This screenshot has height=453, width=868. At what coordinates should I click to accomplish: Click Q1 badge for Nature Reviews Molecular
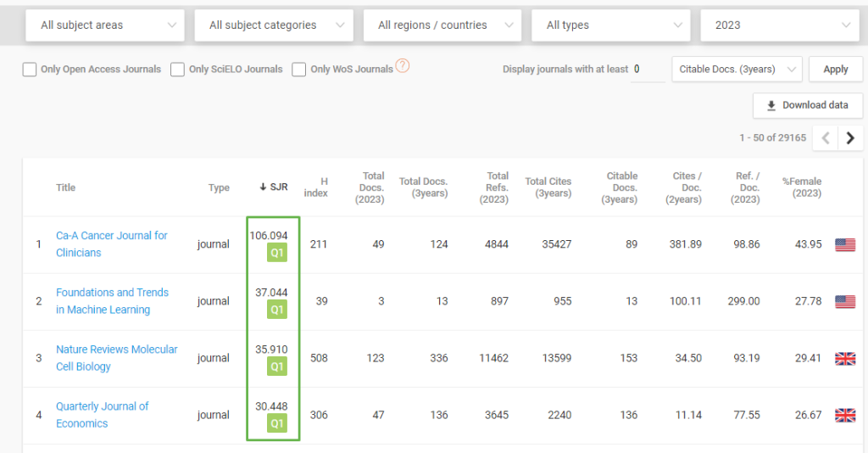tap(277, 366)
